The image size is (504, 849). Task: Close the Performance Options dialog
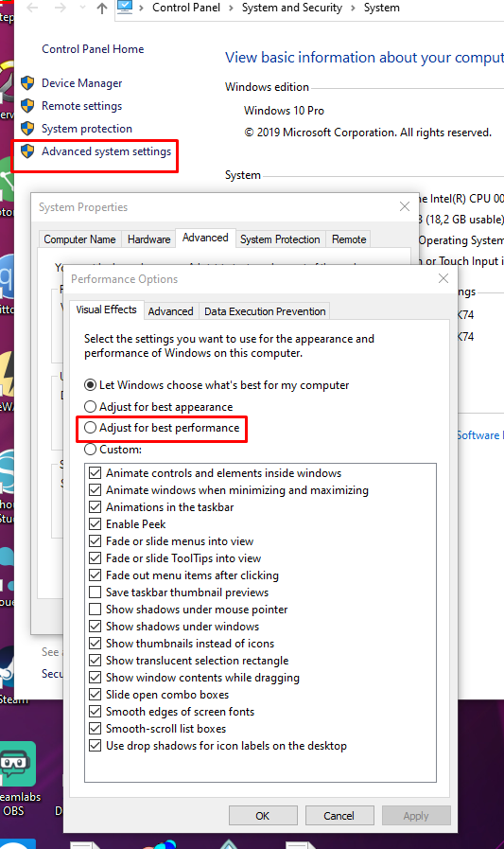tap(443, 278)
